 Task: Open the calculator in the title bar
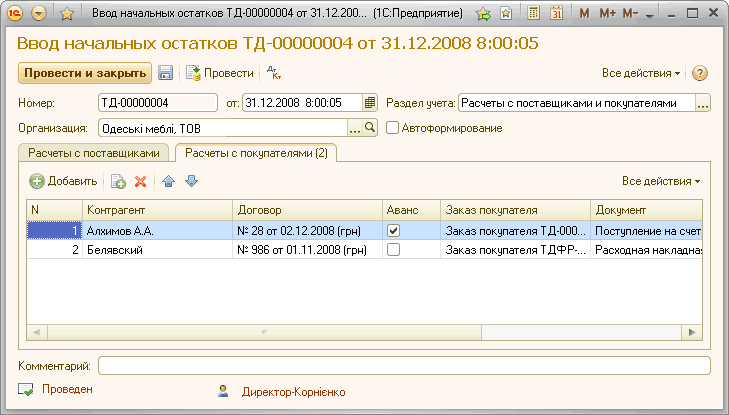tap(534, 14)
